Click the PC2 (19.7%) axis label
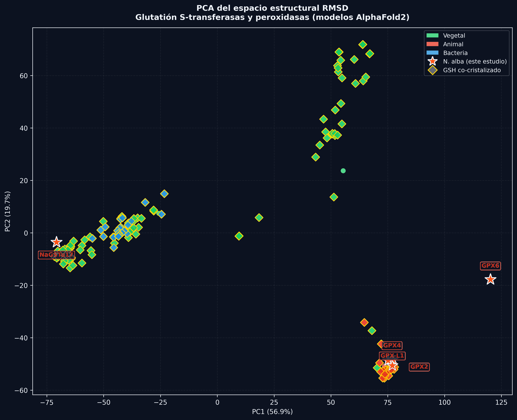 (8, 211)
